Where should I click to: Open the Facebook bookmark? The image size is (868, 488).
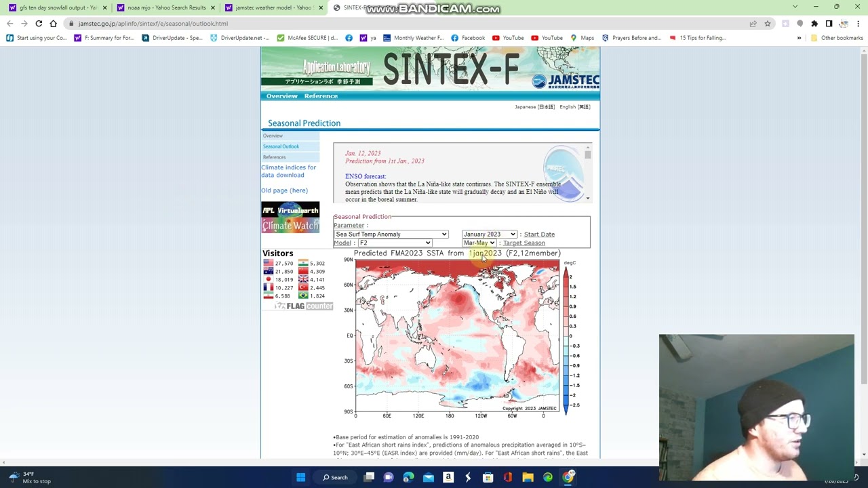[x=468, y=38]
